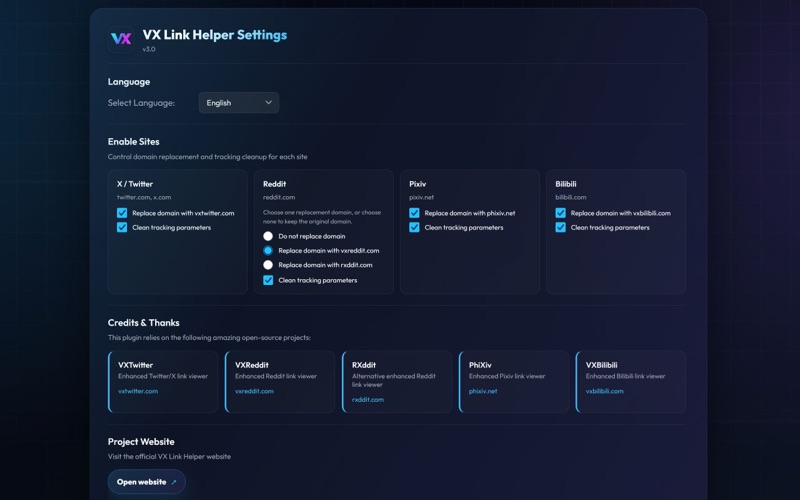The height and width of the screenshot is (500, 800).
Task: Open the phixiv.net credit link
Action: (x=483, y=391)
